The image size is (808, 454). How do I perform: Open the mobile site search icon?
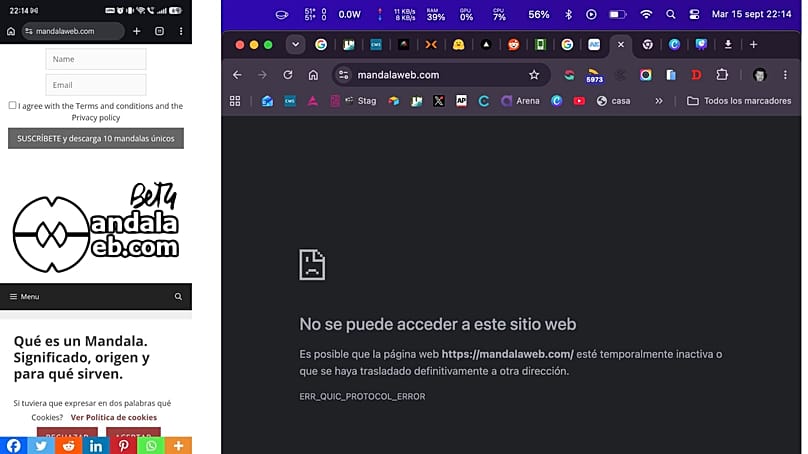pyautogui.click(x=178, y=296)
